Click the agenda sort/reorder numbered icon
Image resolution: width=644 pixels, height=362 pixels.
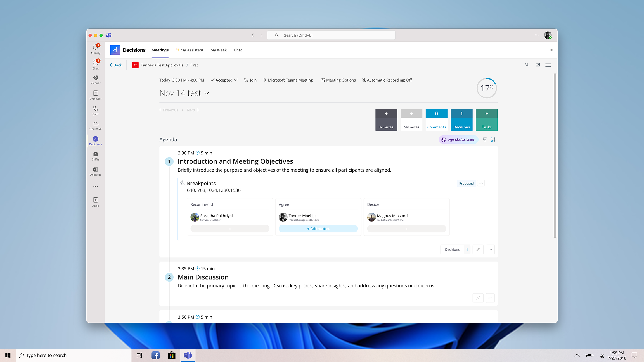(493, 139)
